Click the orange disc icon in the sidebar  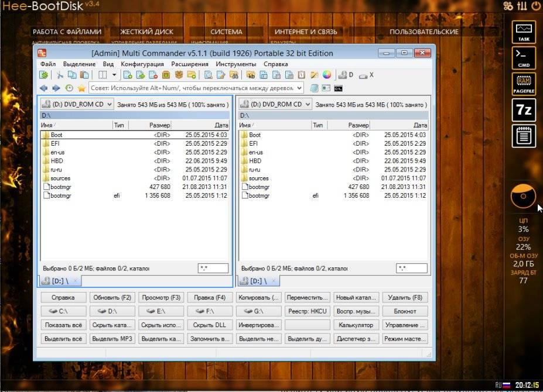point(523,196)
